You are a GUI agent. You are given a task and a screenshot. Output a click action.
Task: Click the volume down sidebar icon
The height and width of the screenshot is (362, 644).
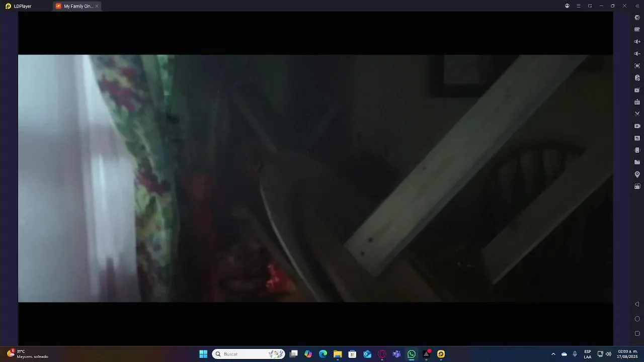pyautogui.click(x=637, y=54)
